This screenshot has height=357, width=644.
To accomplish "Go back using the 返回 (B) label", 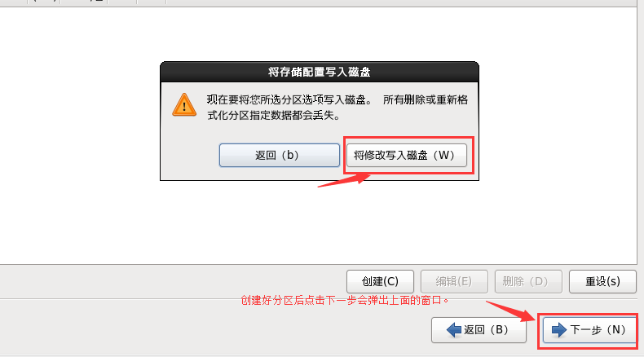I will point(486,330).
